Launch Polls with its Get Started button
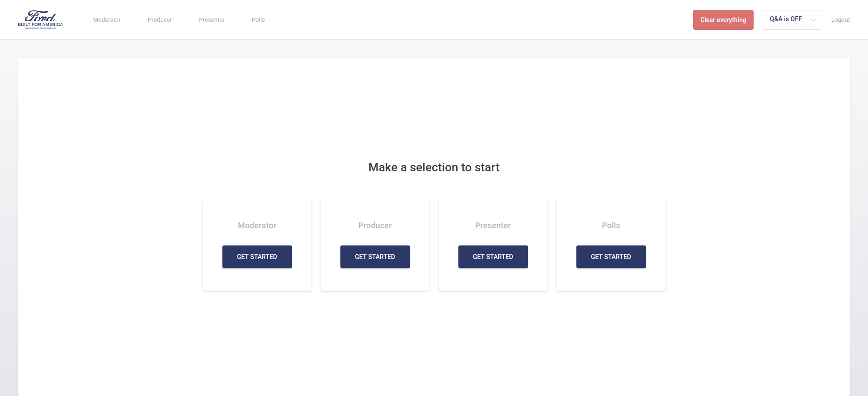Image resolution: width=868 pixels, height=396 pixels. (x=611, y=257)
